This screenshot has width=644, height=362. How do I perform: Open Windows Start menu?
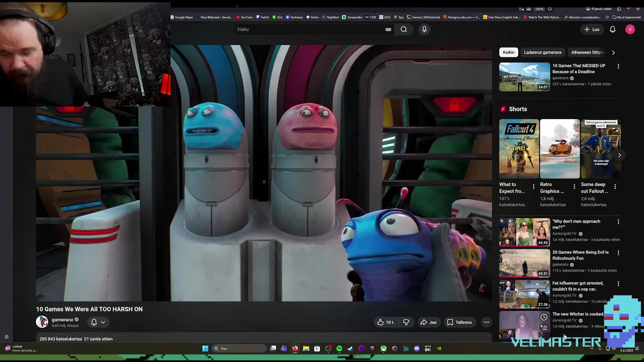click(x=205, y=348)
